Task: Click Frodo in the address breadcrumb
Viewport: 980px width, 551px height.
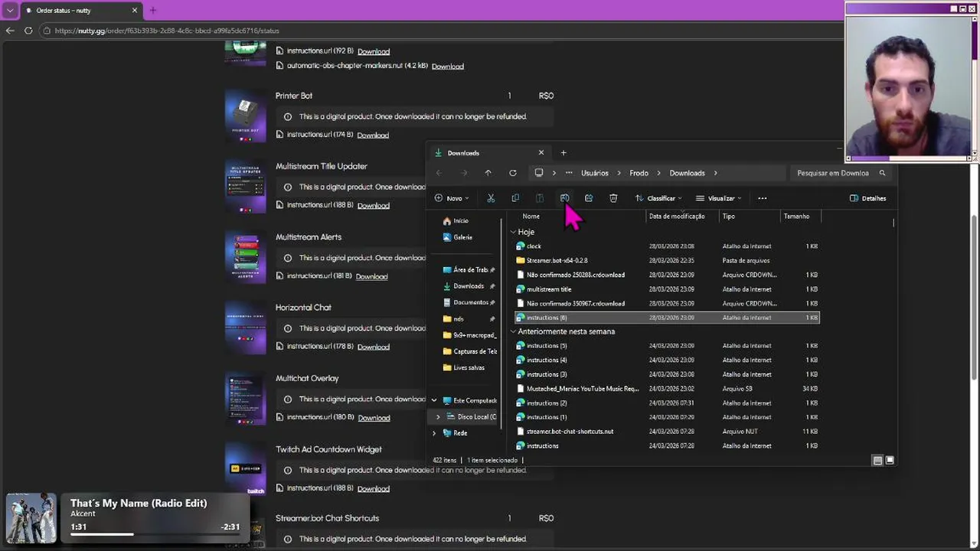Action: (x=639, y=173)
